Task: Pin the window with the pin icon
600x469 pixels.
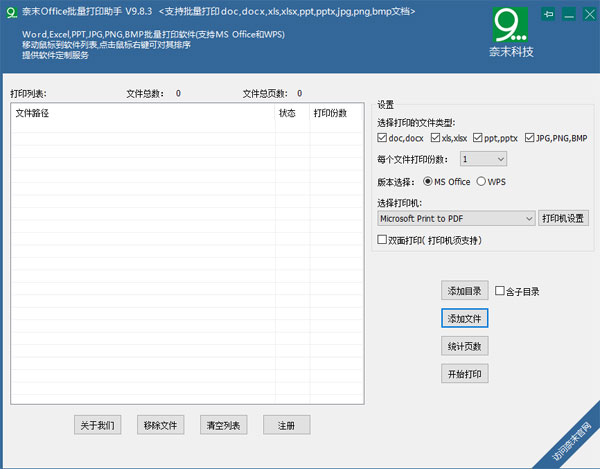Action: point(548,15)
